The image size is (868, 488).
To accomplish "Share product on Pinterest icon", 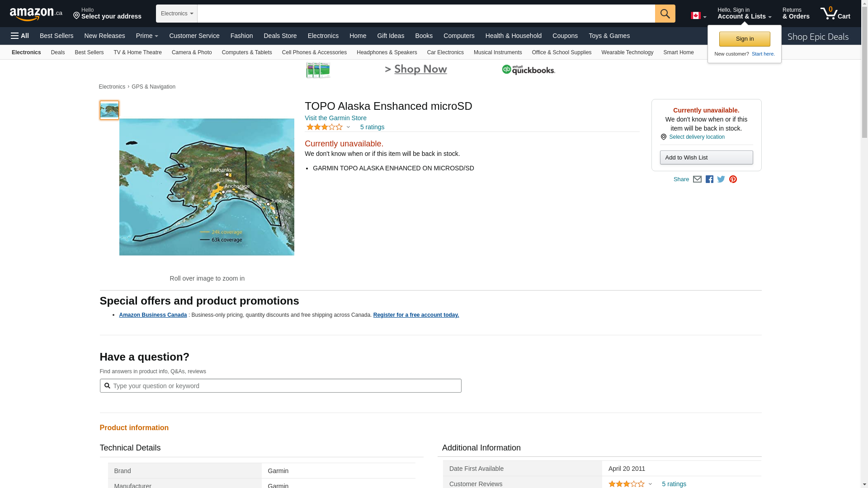I will (733, 179).
